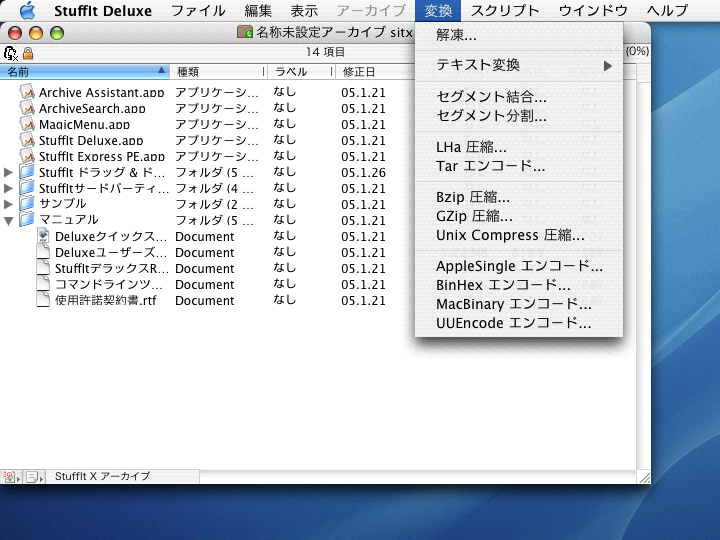Sort by the ラベル column header
The width and height of the screenshot is (720, 540).
pos(301,72)
